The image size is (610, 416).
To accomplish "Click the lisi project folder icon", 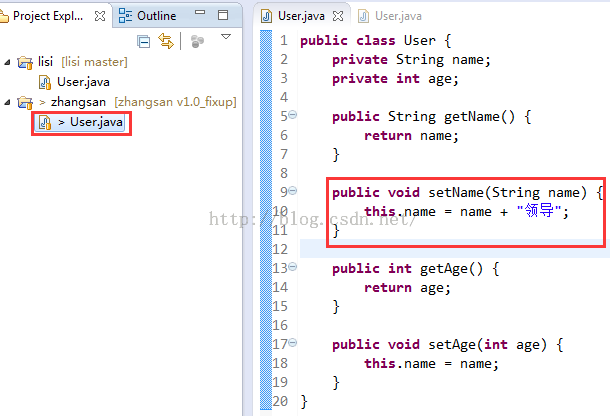I will 25,62.
